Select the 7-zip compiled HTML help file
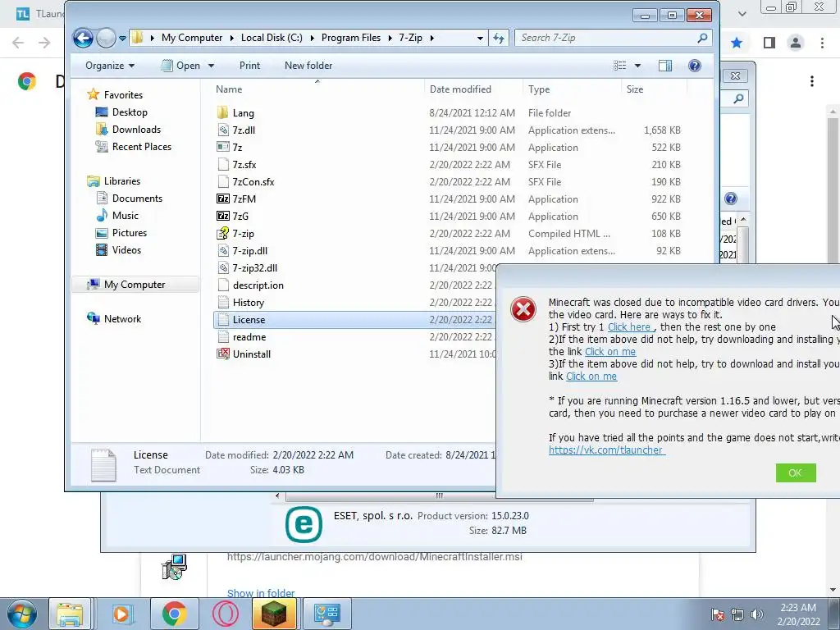Screen dimensions: 840x630 pos(243,234)
